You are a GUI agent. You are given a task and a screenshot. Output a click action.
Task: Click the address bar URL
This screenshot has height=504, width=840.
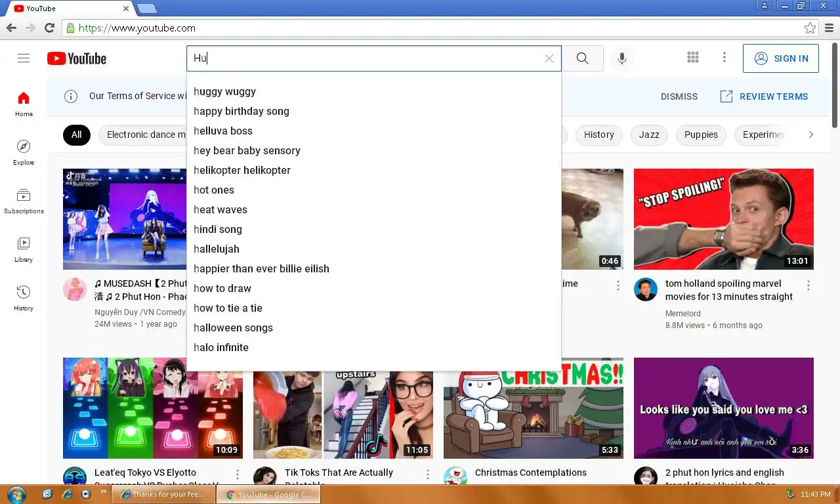point(137,28)
